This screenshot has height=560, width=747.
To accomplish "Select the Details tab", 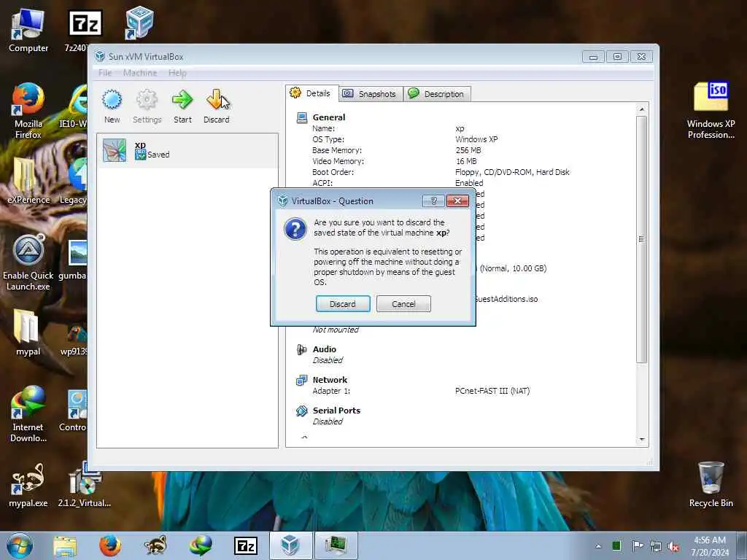I will click(311, 93).
